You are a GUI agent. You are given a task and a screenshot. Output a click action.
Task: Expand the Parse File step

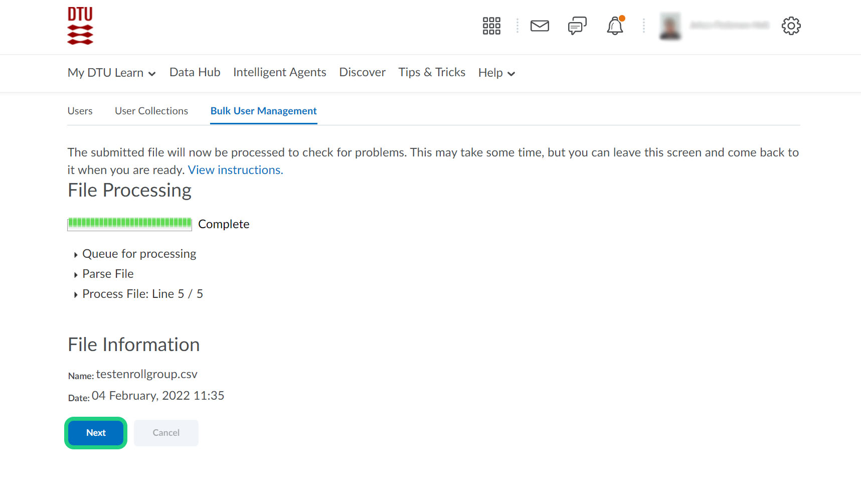click(x=107, y=274)
